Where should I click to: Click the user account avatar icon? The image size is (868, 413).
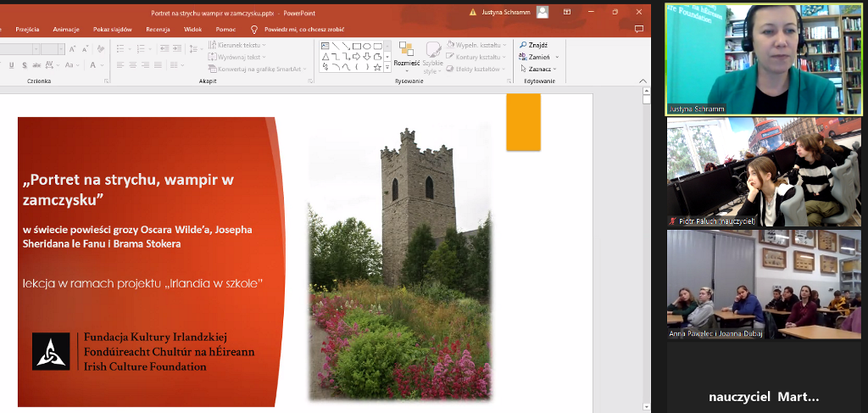coord(542,12)
